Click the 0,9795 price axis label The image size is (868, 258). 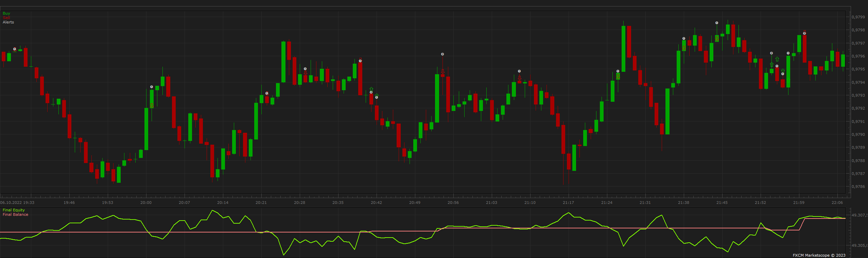pos(858,69)
